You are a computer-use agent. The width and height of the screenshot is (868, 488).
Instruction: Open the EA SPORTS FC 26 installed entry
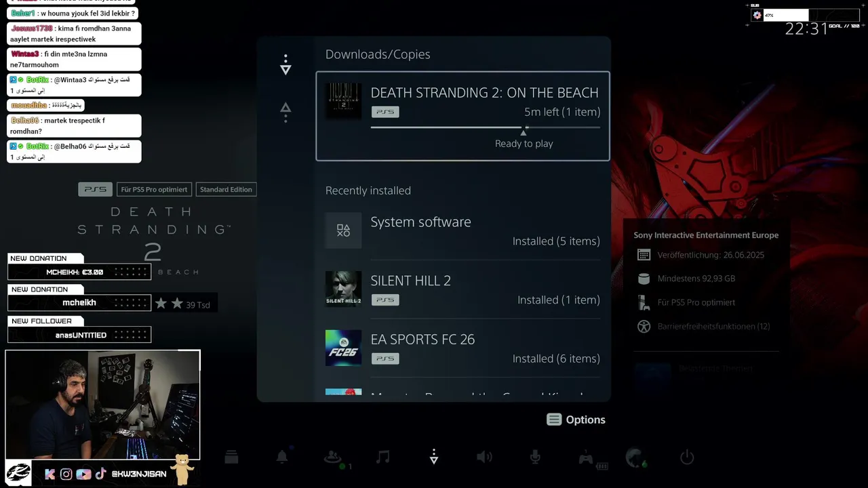(x=463, y=348)
